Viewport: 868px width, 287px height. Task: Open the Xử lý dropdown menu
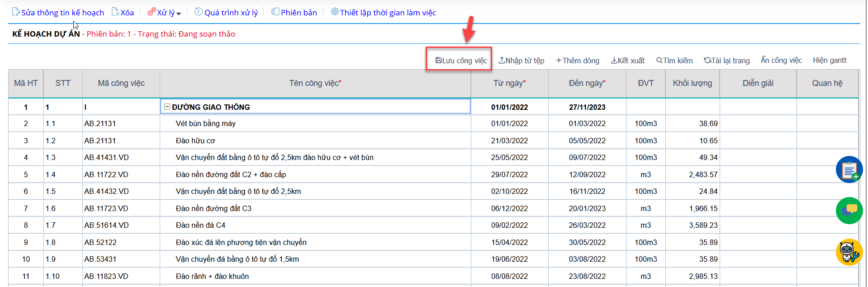pos(164,13)
